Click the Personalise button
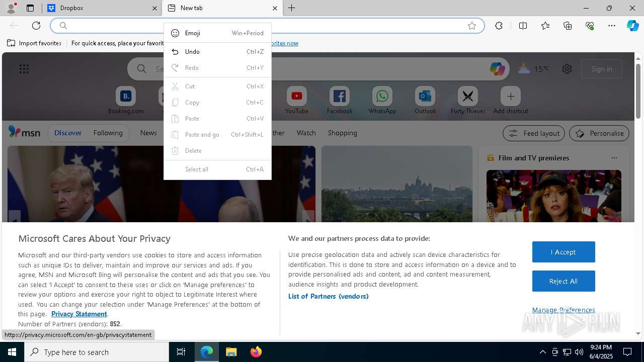Viewport: 644px width, 362px height. pos(599,133)
